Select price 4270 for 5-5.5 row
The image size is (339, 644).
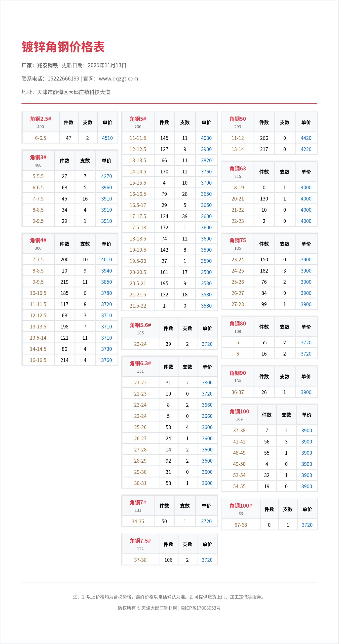pos(107,176)
